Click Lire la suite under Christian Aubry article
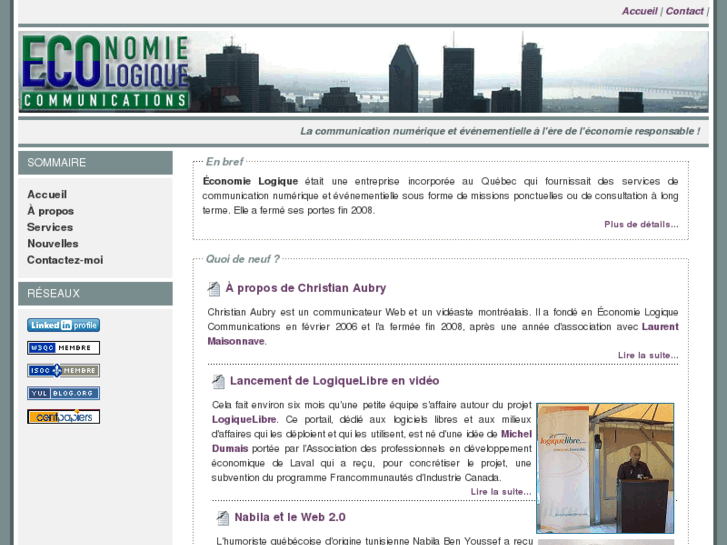 pyautogui.click(x=648, y=355)
